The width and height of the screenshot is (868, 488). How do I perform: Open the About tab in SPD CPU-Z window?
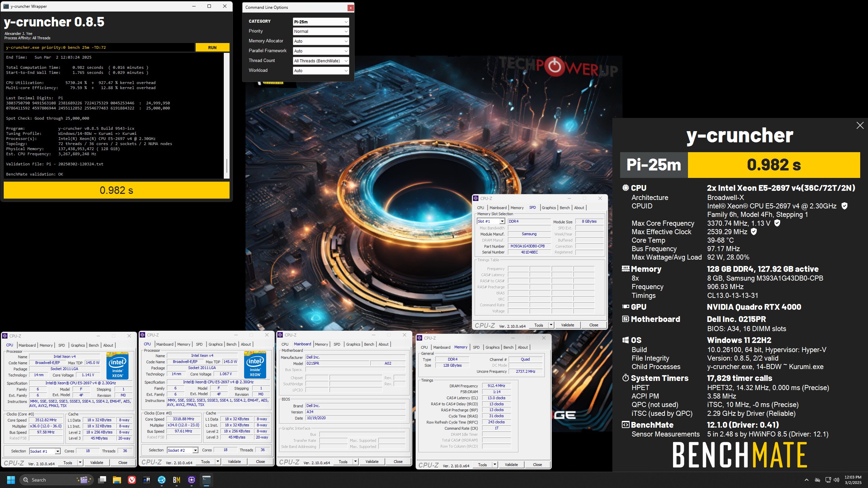pyautogui.click(x=579, y=208)
